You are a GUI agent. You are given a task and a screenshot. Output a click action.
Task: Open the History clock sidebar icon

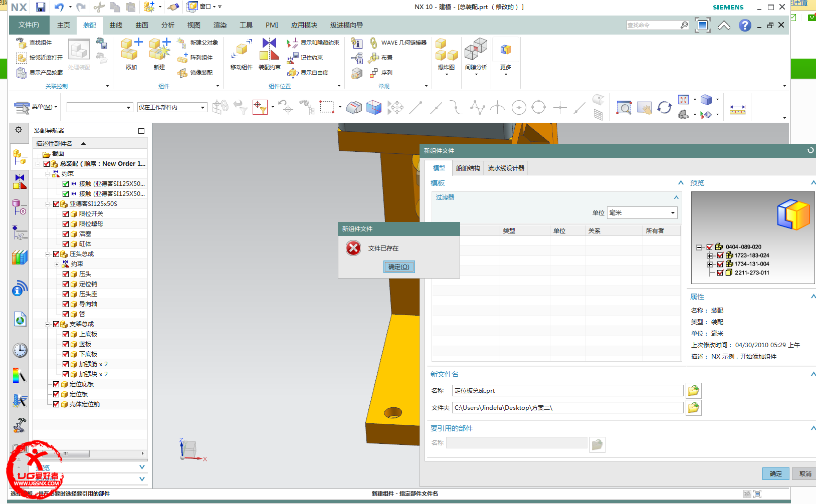[20, 350]
